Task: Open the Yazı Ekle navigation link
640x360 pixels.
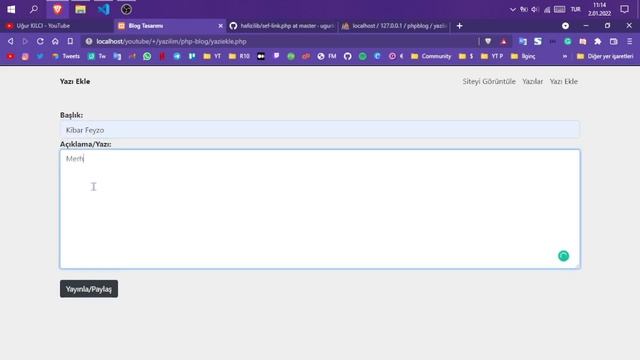Action: pos(564,82)
